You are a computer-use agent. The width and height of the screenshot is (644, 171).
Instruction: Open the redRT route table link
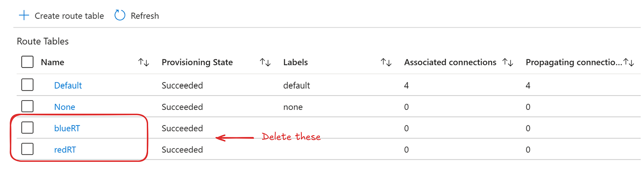[65, 150]
